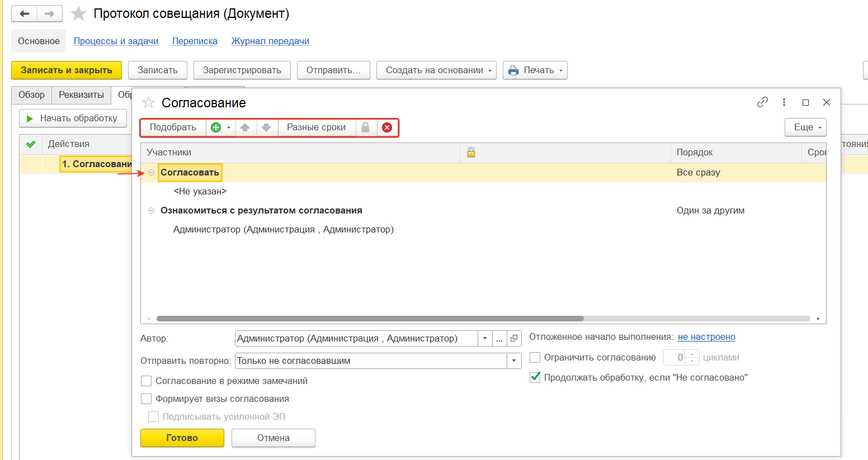Collapse the Согласовать group
868x460 pixels.
click(151, 173)
